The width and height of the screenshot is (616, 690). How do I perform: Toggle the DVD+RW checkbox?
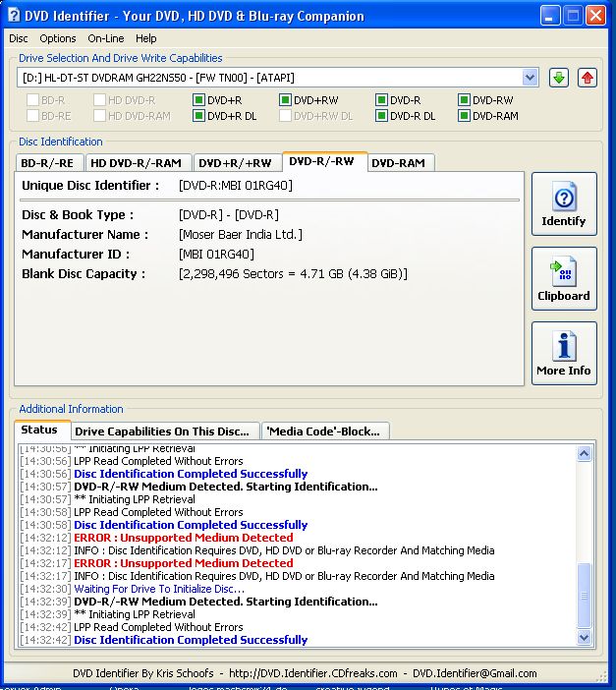[285, 100]
